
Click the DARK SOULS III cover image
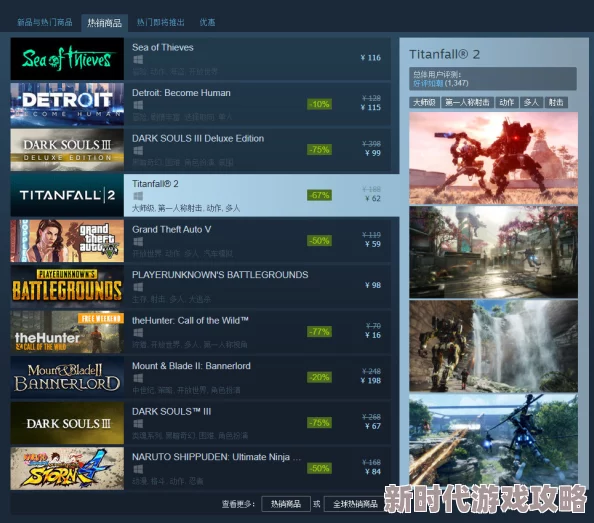(x=67, y=423)
